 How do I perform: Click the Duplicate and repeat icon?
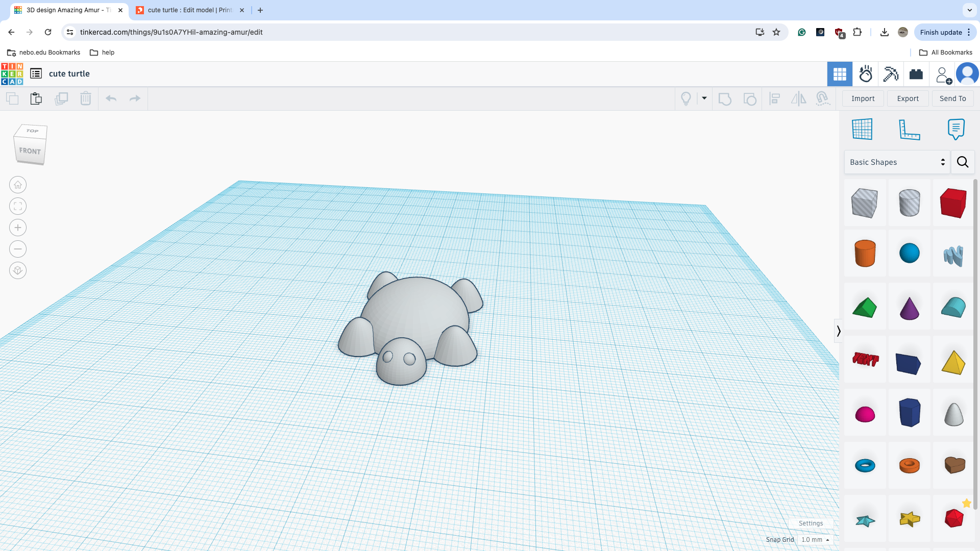click(61, 98)
